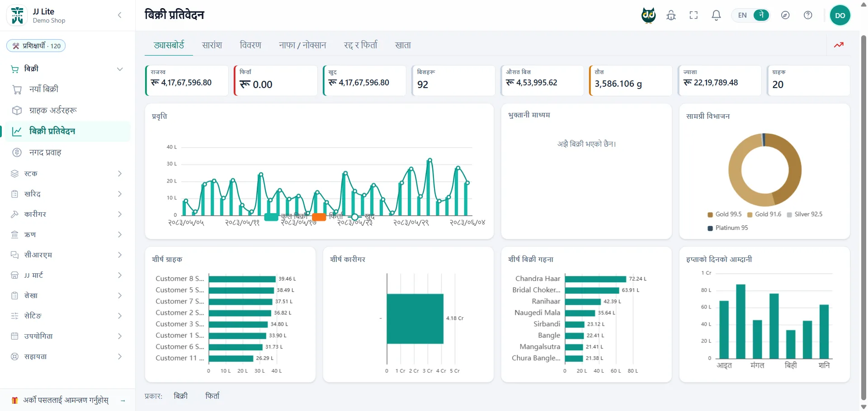
Task: Click the JJ Lite shop logo
Action: 17,15
